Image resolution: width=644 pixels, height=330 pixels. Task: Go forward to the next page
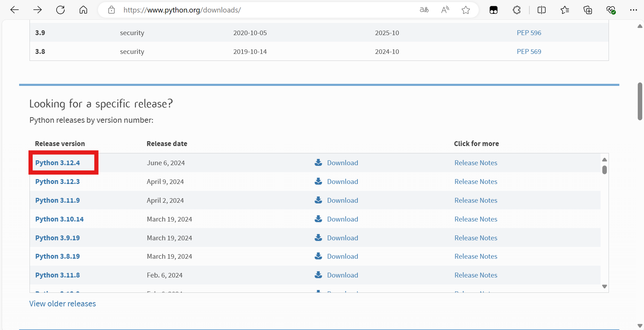[x=38, y=10]
